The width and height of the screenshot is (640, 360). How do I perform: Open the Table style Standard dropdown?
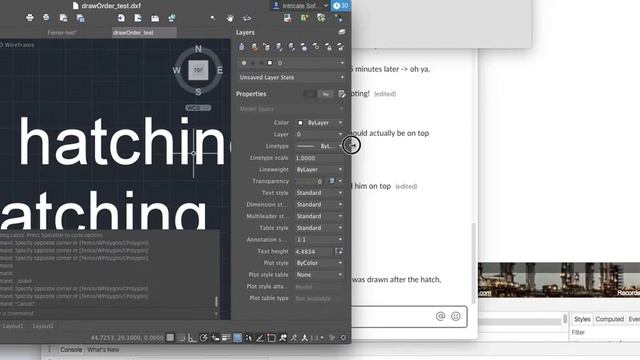click(319, 228)
